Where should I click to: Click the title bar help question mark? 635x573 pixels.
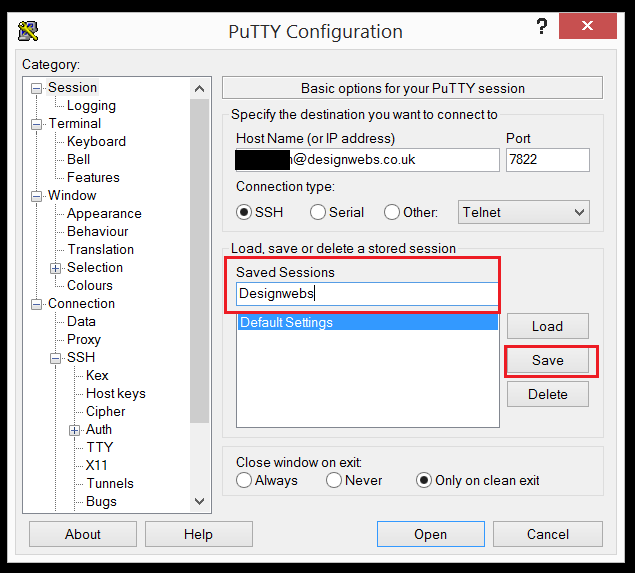click(542, 28)
